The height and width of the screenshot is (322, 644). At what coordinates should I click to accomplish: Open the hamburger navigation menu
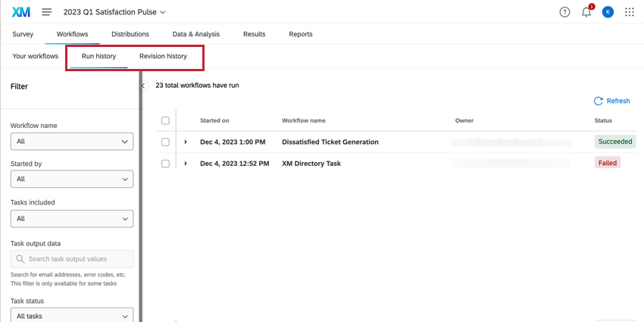click(x=47, y=12)
